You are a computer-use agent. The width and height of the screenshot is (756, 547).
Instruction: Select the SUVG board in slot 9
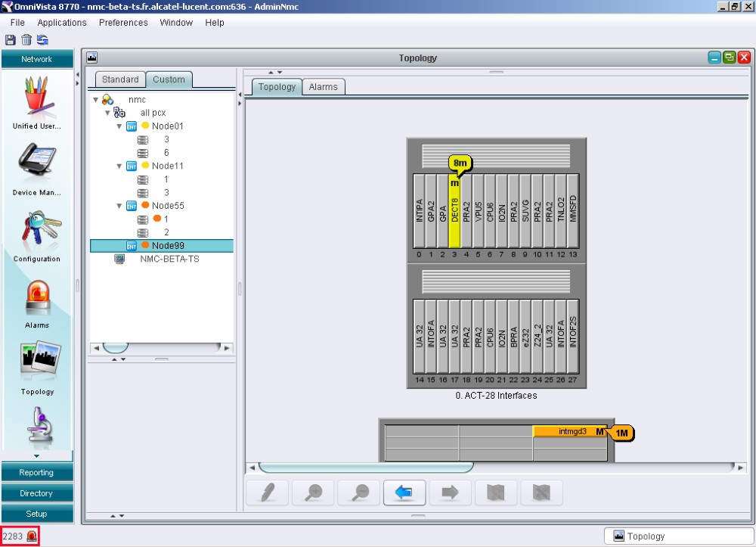pos(525,211)
